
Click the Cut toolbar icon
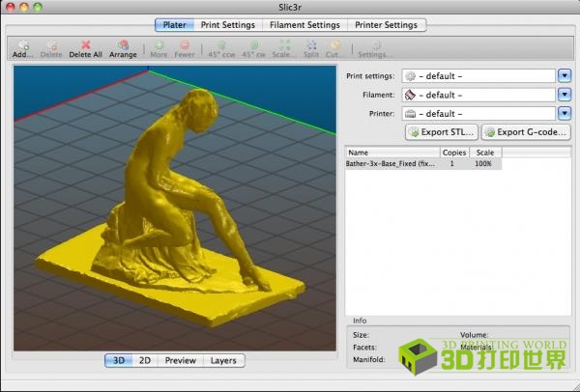[335, 45]
